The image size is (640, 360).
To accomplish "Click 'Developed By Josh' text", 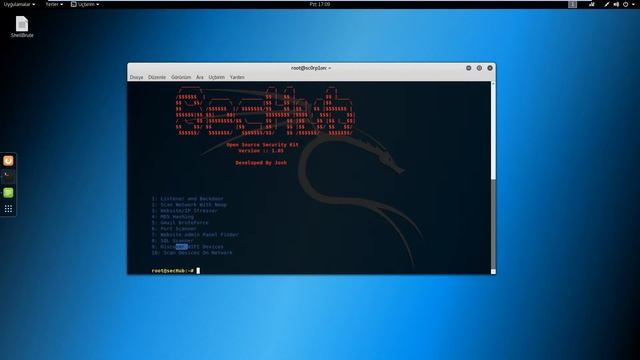I will [261, 163].
